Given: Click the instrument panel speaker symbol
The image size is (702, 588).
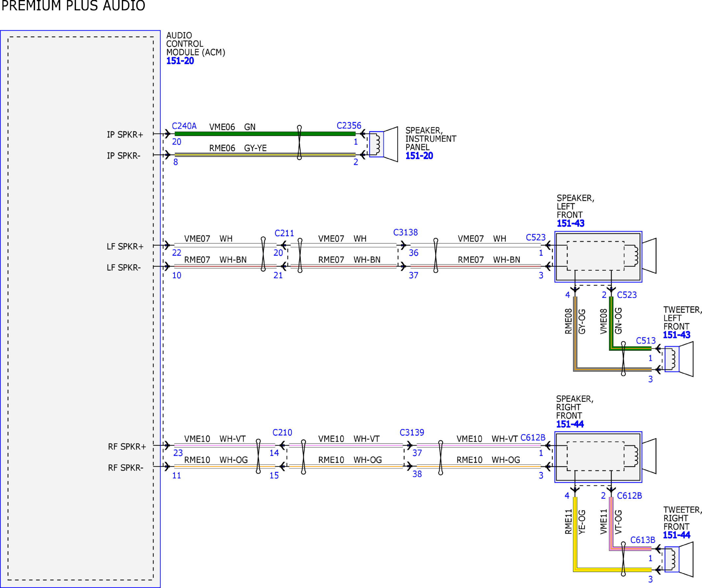Looking at the screenshot, I should 383,144.
